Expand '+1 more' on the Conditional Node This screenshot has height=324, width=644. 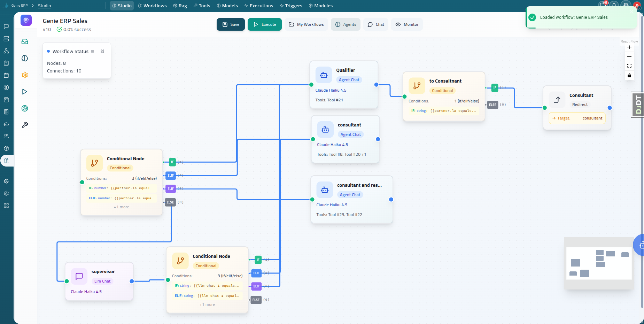(121, 207)
